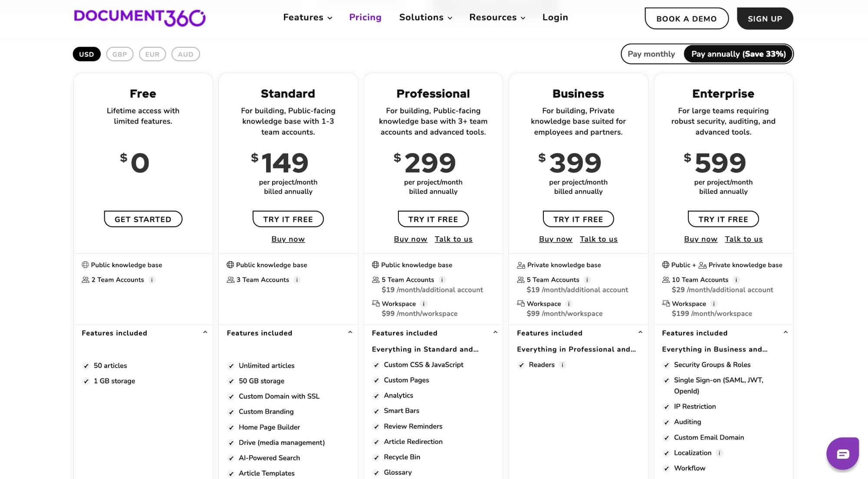Select AUD currency option

coord(185,54)
